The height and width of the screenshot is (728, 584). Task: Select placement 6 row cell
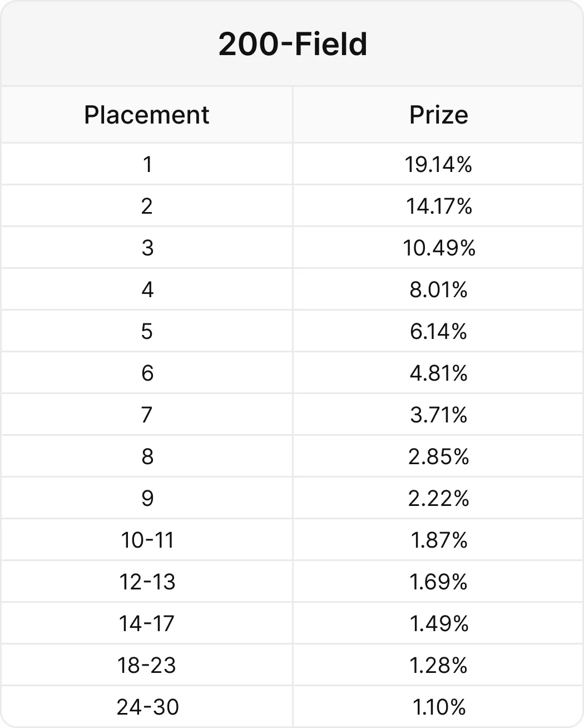click(147, 373)
